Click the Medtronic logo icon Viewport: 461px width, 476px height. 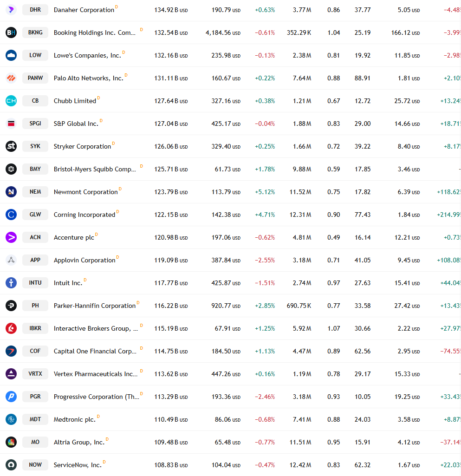coord(11,419)
